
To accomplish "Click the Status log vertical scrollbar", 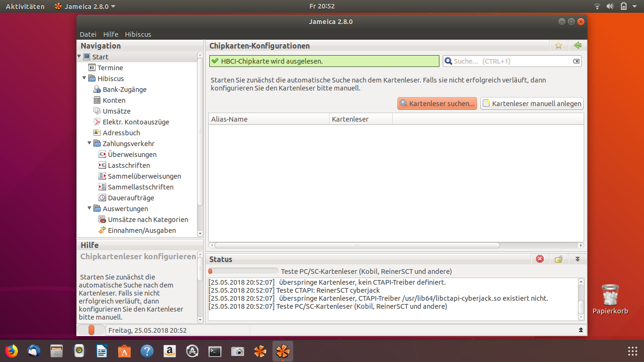I will pos(581,299).
